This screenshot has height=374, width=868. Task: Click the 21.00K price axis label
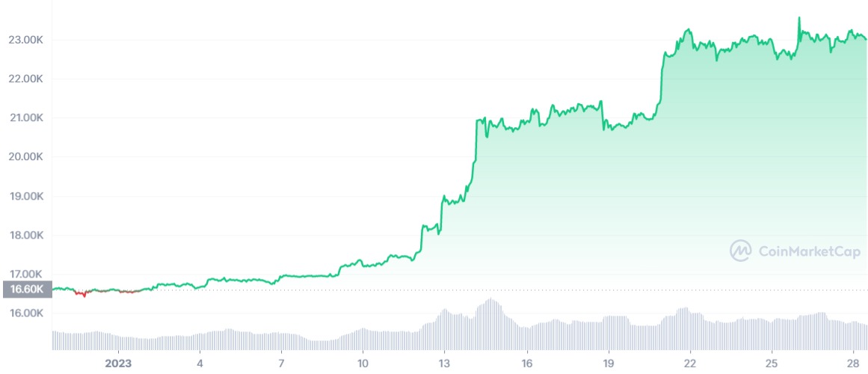[26, 117]
